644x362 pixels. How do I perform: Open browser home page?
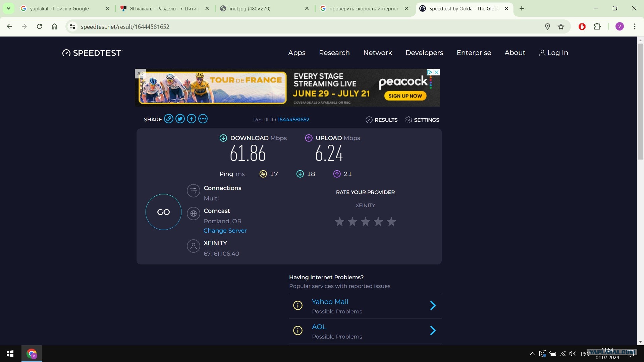tap(54, 26)
